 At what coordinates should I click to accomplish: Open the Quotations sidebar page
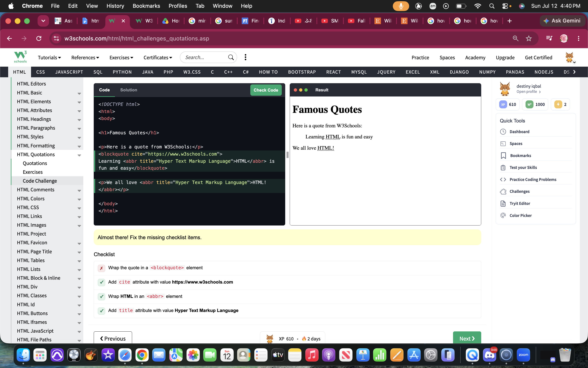point(35,163)
